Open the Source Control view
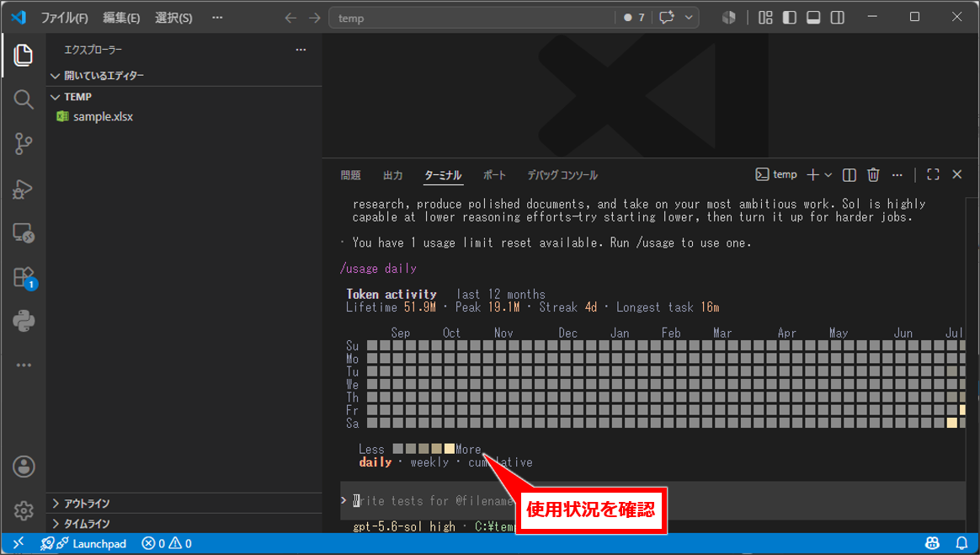This screenshot has width=980, height=555. pyautogui.click(x=23, y=144)
